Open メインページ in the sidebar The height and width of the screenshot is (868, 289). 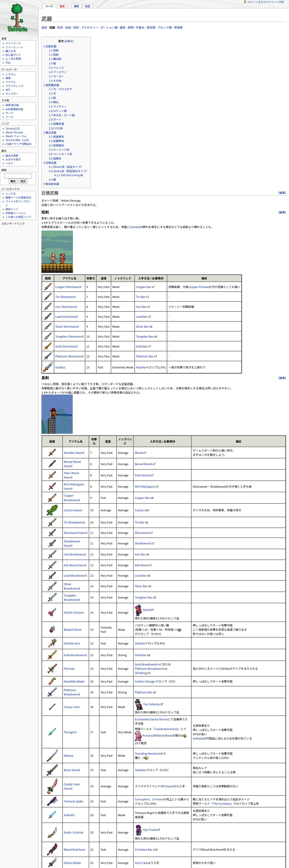13,43
